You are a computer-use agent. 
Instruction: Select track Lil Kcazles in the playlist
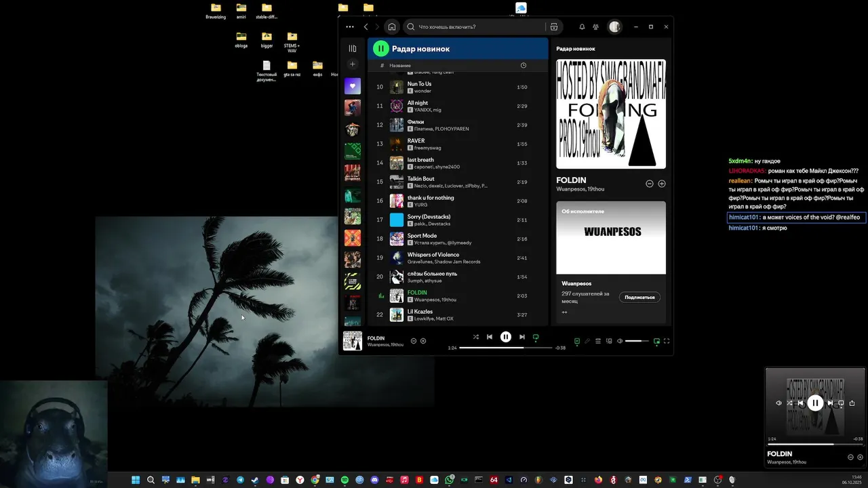[458, 314]
